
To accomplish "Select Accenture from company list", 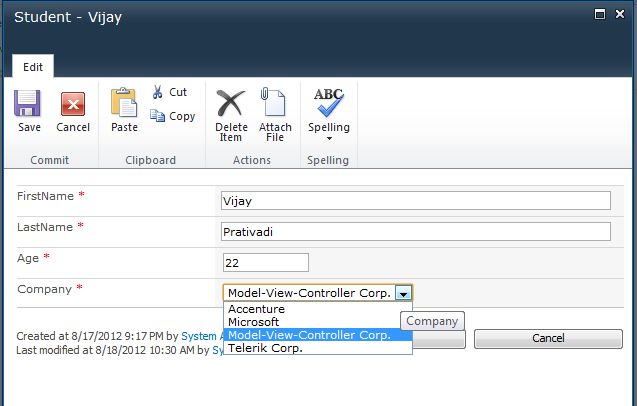I will (x=318, y=309).
